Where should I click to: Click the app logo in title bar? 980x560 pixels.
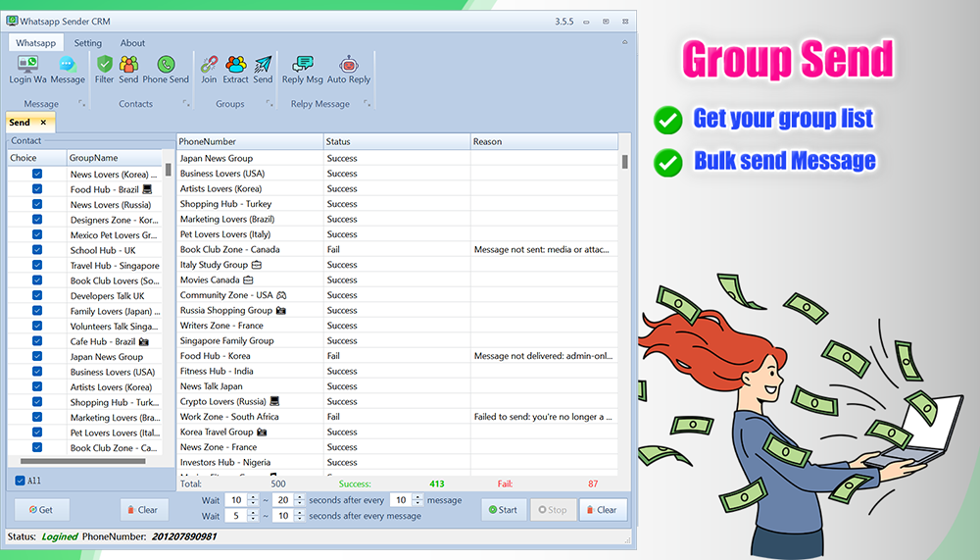point(12,21)
